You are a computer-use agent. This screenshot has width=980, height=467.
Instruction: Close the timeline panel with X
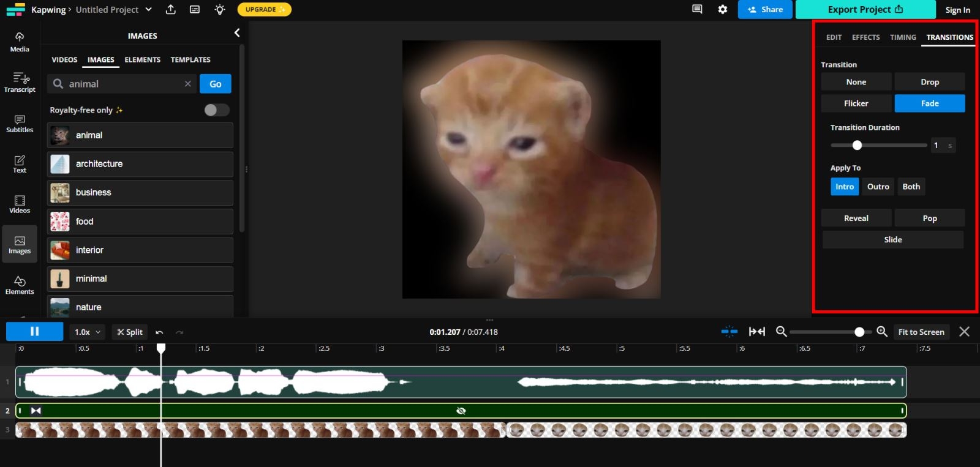pos(965,332)
